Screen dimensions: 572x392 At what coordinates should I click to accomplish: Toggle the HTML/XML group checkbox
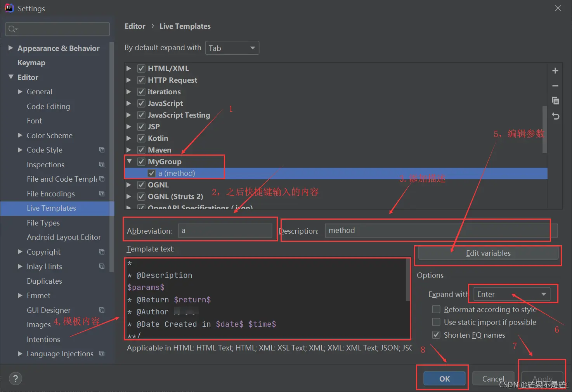tap(141, 68)
